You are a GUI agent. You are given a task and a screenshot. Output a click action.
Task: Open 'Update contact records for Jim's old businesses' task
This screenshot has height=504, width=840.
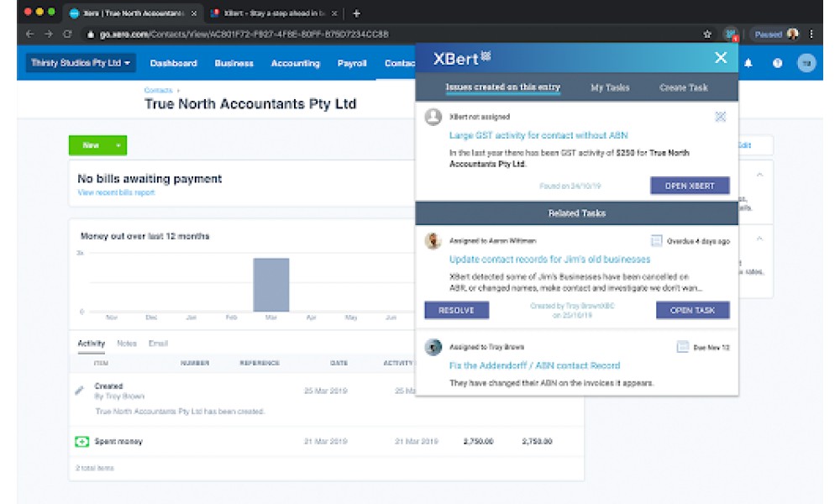click(x=549, y=260)
